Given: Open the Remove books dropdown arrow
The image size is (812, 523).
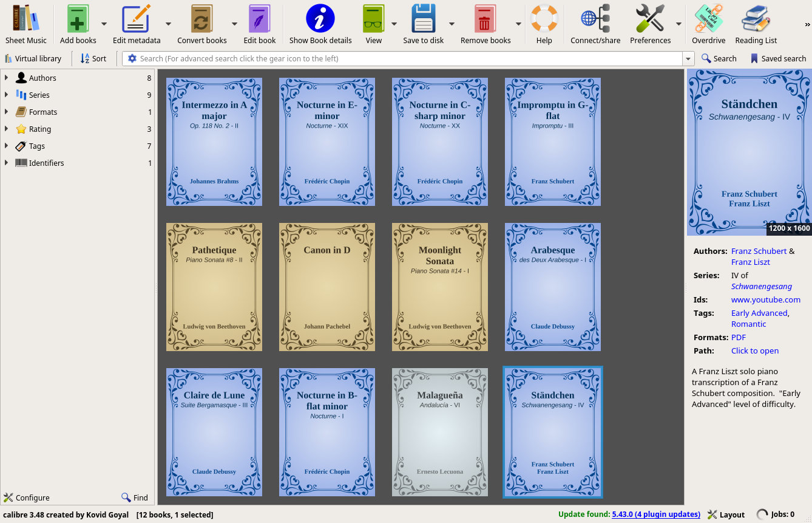Looking at the screenshot, I should click(518, 24).
